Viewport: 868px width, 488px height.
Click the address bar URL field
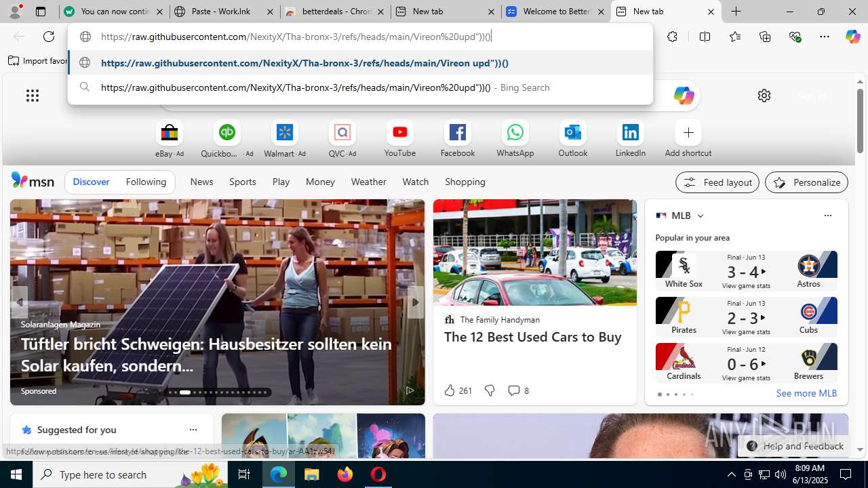click(x=360, y=37)
